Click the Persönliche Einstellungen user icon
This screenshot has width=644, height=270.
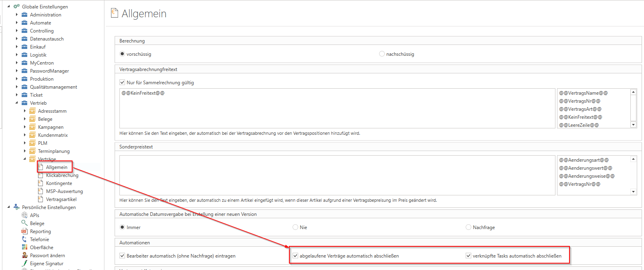pyautogui.click(x=16, y=207)
